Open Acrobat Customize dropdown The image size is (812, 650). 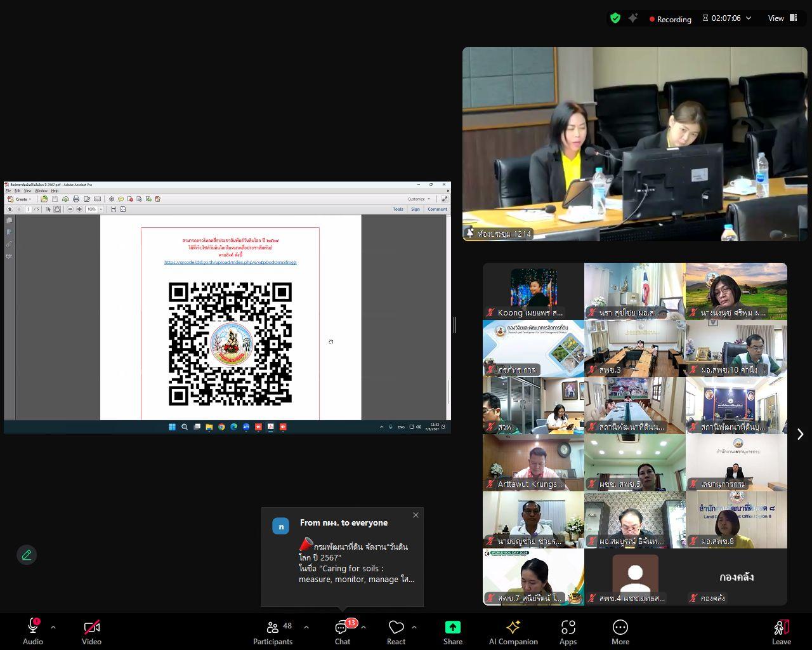tap(419, 199)
